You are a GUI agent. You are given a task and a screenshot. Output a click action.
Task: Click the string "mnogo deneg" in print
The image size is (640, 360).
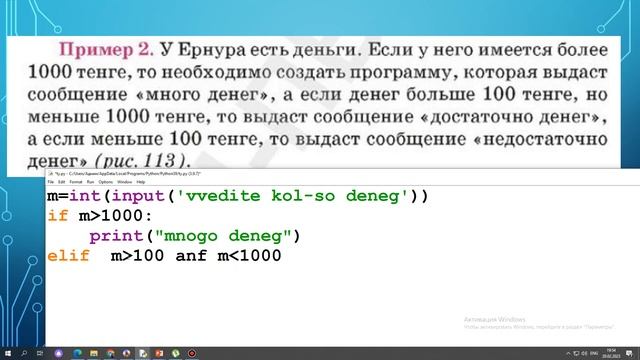[223, 236]
